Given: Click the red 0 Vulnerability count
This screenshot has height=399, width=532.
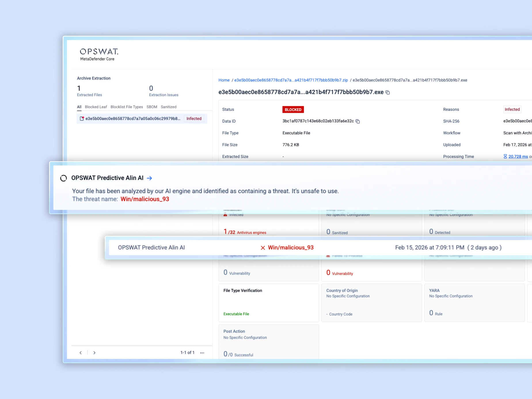Looking at the screenshot, I should 340,273.
